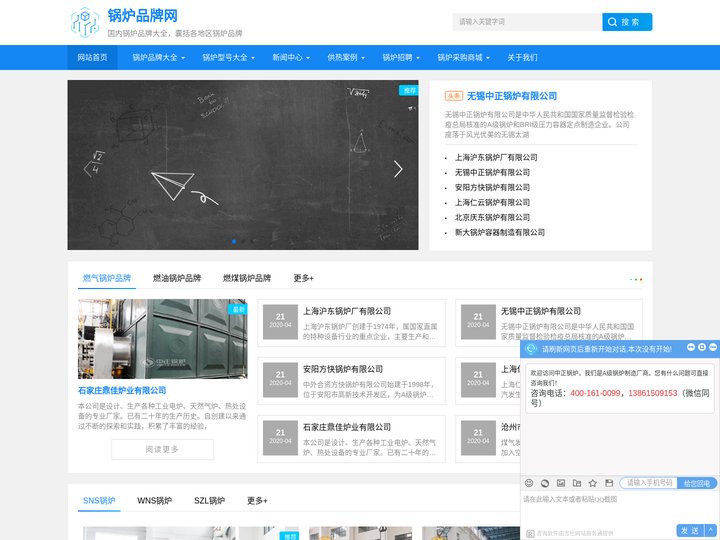This screenshot has width=720, height=540.
Task: Expand the 锅炉型号大全 dropdown menu
Action: [x=228, y=57]
